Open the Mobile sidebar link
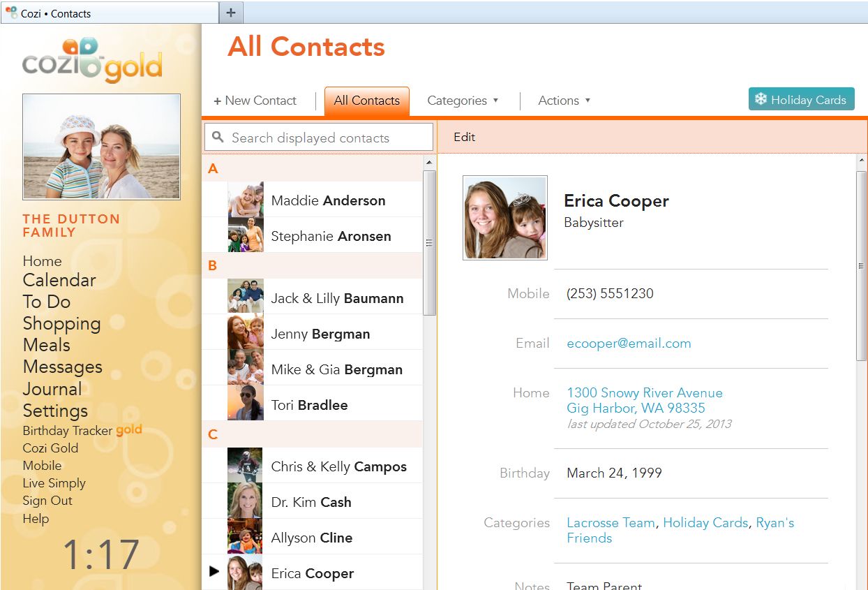The height and width of the screenshot is (590, 868). (x=42, y=466)
